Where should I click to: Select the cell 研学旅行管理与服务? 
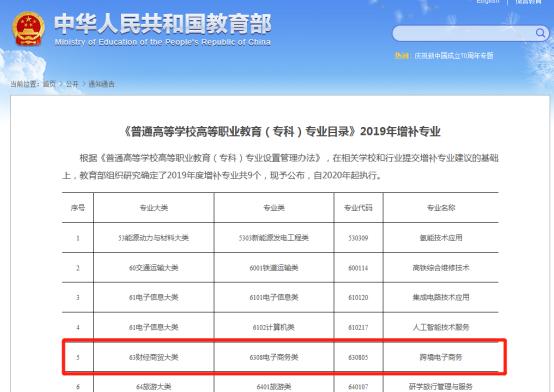tap(441, 387)
